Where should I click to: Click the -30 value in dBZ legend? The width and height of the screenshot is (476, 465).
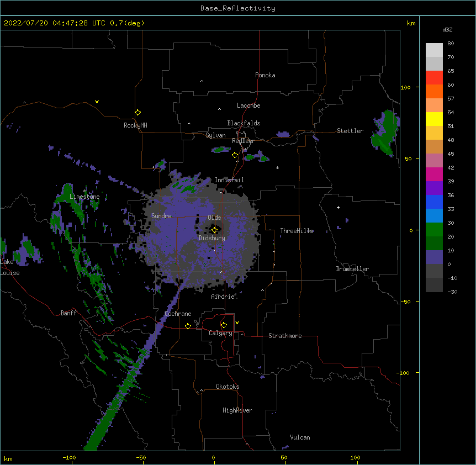point(452,292)
